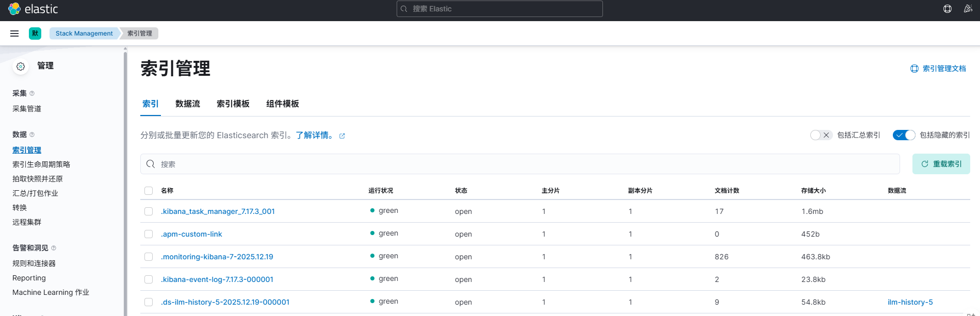980x316 pixels.
Task: Open the .kibana-event-log-7.17.3-000001 index
Action: point(217,279)
